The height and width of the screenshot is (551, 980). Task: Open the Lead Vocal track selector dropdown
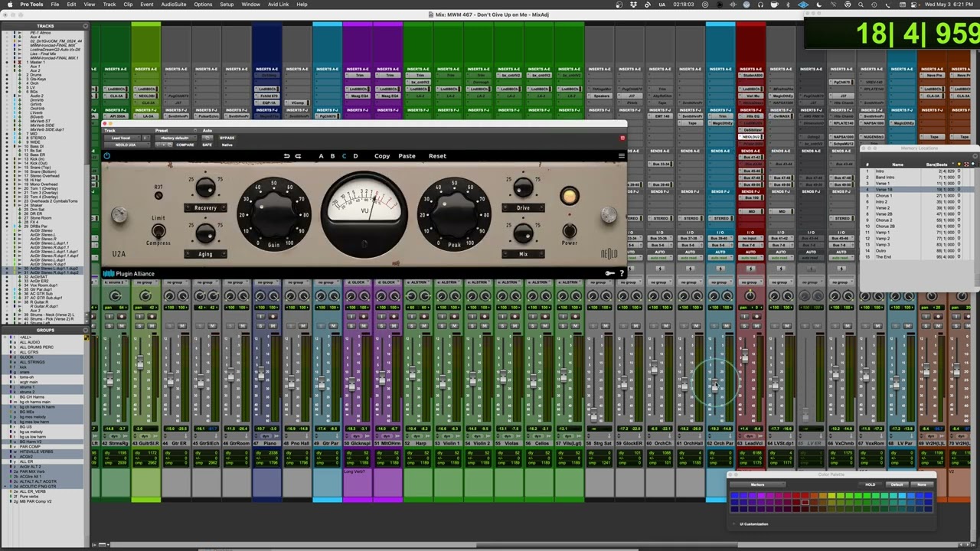point(121,139)
